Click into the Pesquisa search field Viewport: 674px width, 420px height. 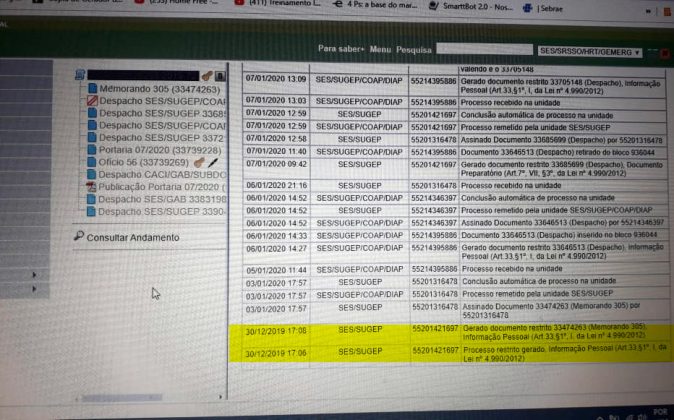482,48
